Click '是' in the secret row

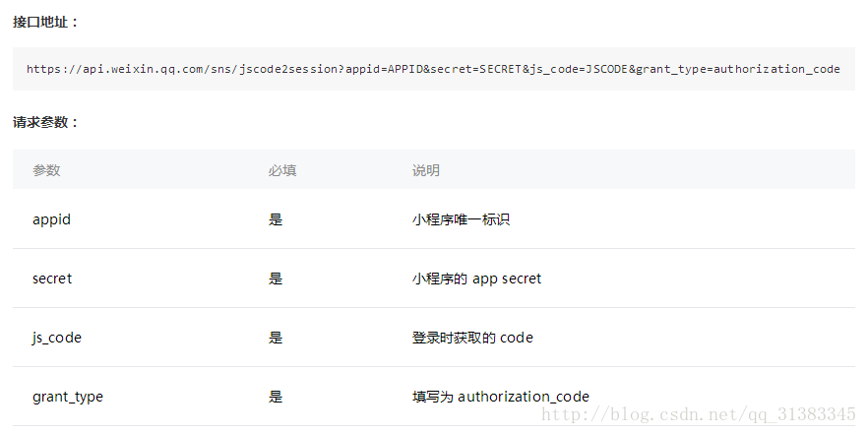tap(276, 279)
